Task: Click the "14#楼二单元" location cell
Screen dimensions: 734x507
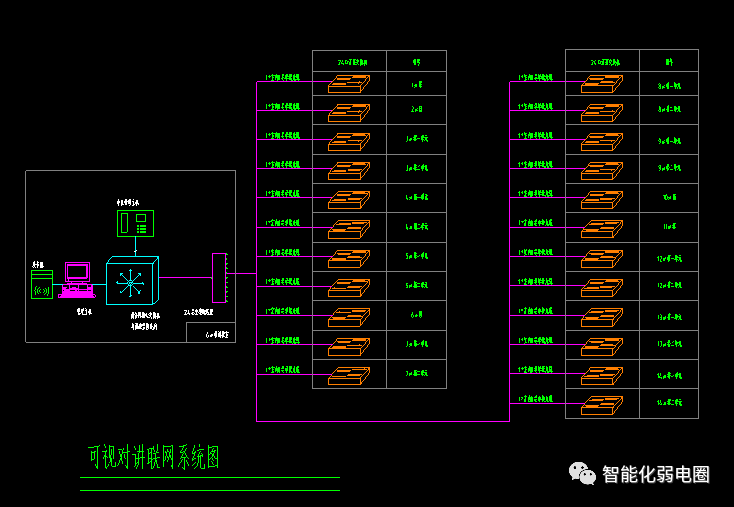Action: point(669,403)
